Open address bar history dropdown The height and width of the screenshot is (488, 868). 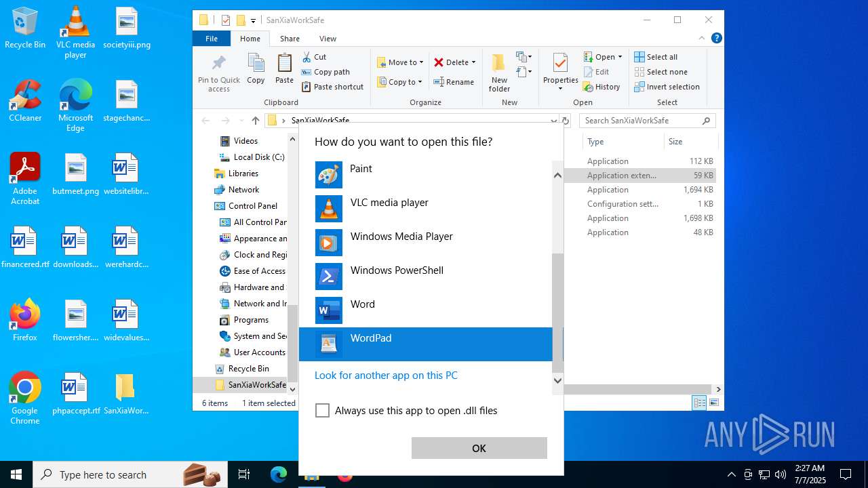click(554, 121)
